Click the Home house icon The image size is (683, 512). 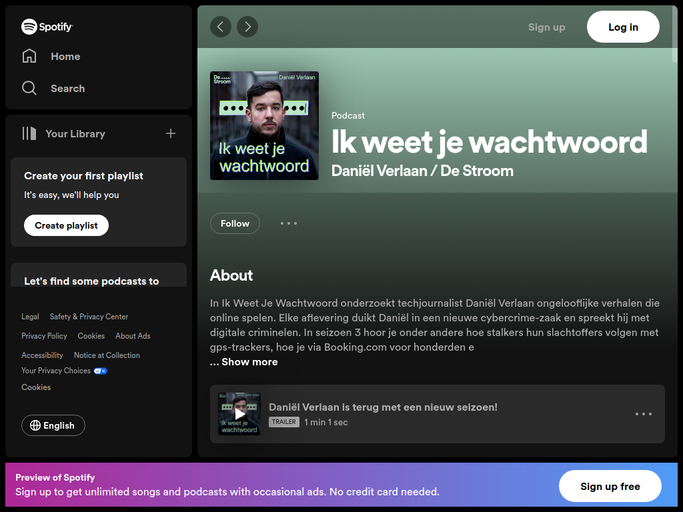pos(29,56)
